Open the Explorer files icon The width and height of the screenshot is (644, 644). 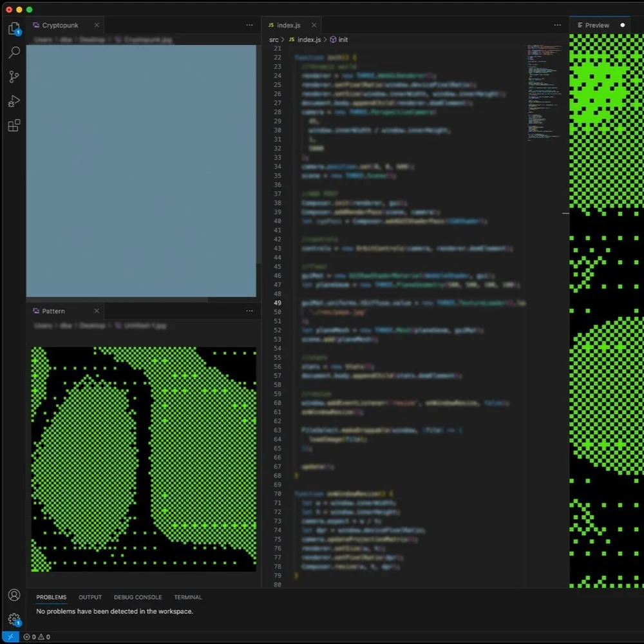tap(14, 28)
